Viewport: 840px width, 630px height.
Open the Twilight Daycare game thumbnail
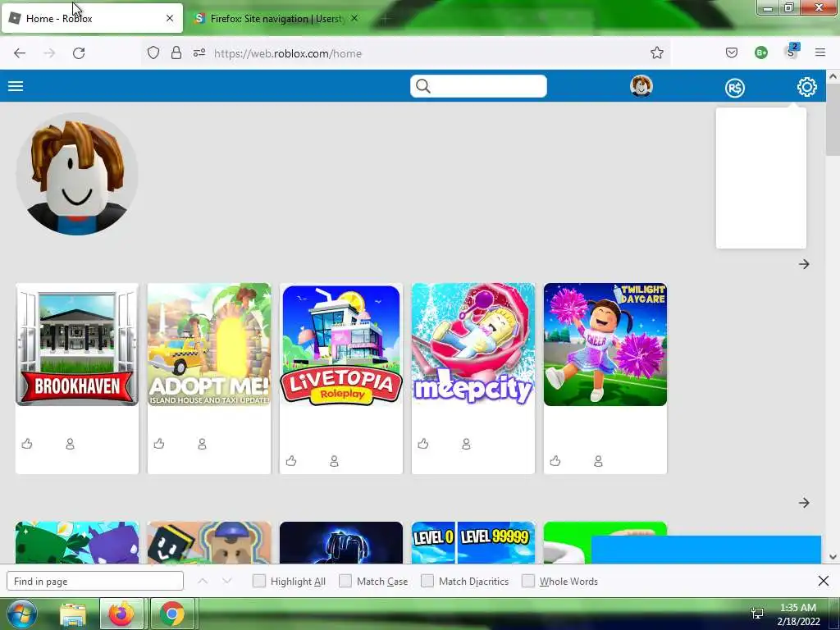605,345
